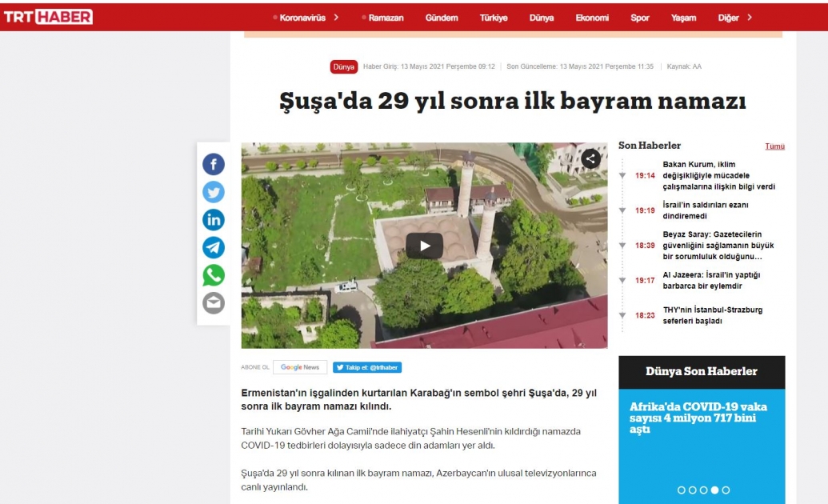Expand the Koronavirüs menu arrow

336,18
